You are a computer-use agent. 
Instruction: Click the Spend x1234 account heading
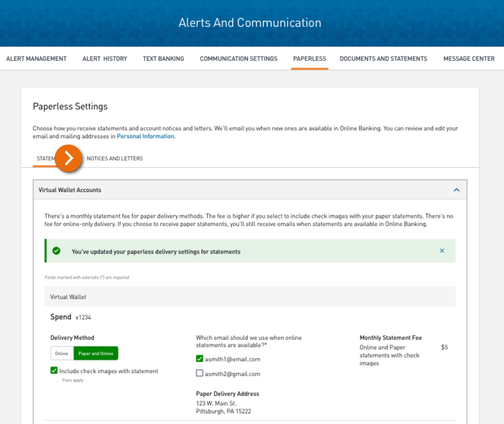coord(70,317)
